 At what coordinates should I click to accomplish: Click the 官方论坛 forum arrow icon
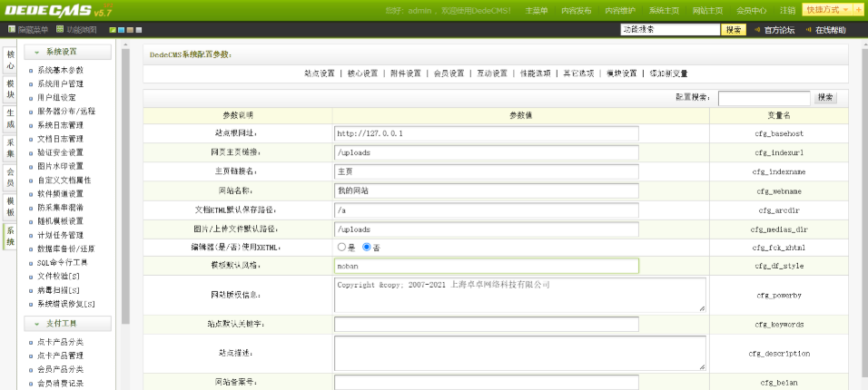pyautogui.click(x=757, y=30)
